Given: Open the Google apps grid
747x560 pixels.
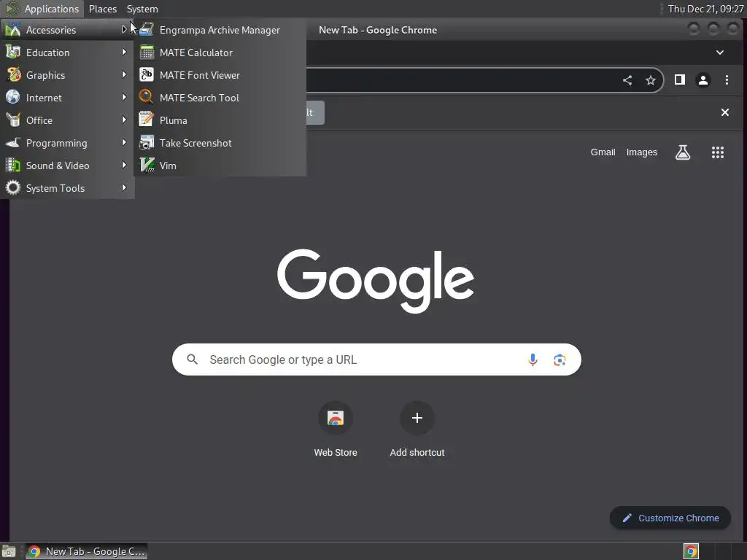Looking at the screenshot, I should pos(718,152).
